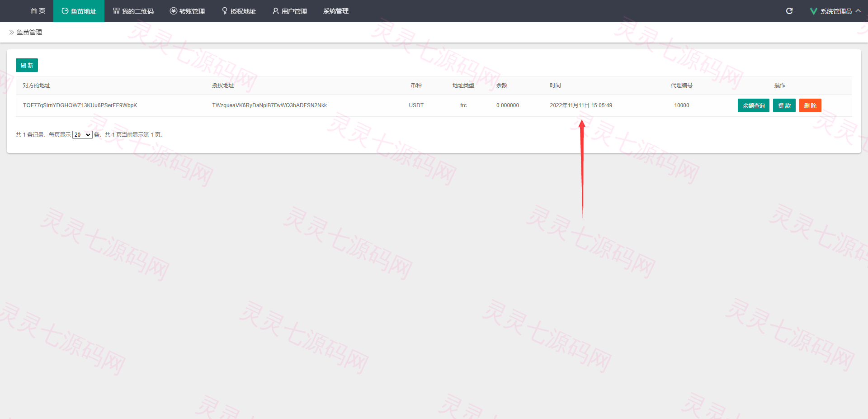Click the green 刷新 button
Screen dimensions: 868x419
27,65
